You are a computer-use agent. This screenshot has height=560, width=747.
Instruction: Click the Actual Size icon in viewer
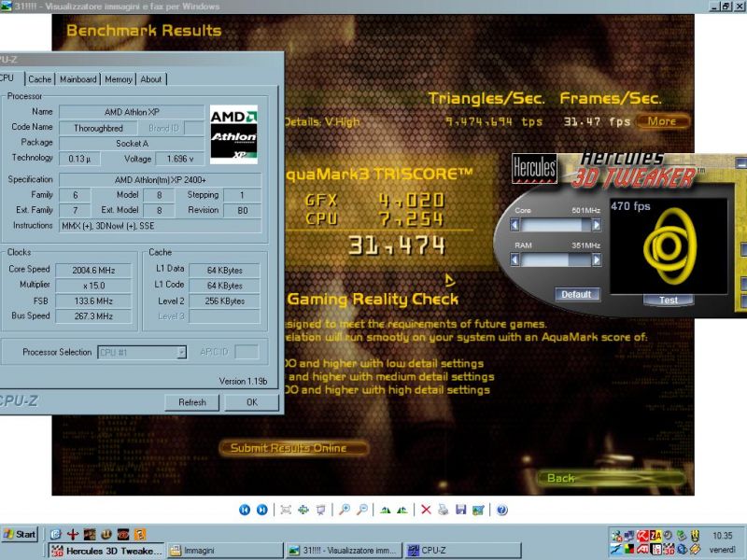click(303, 510)
